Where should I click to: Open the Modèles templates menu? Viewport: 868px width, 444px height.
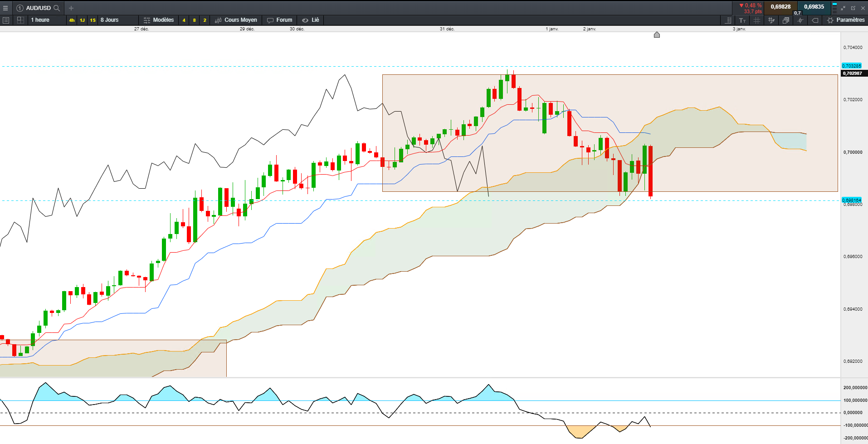click(159, 20)
